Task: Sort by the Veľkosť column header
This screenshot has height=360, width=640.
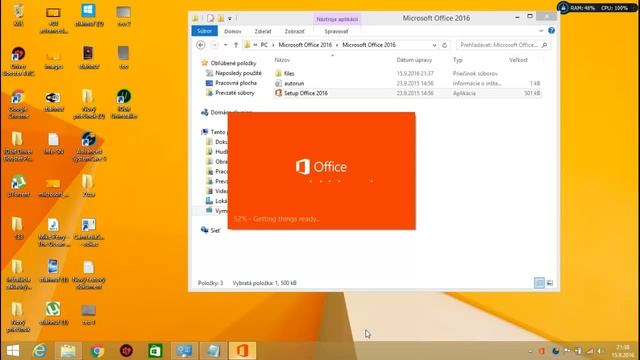Action: (x=518, y=60)
